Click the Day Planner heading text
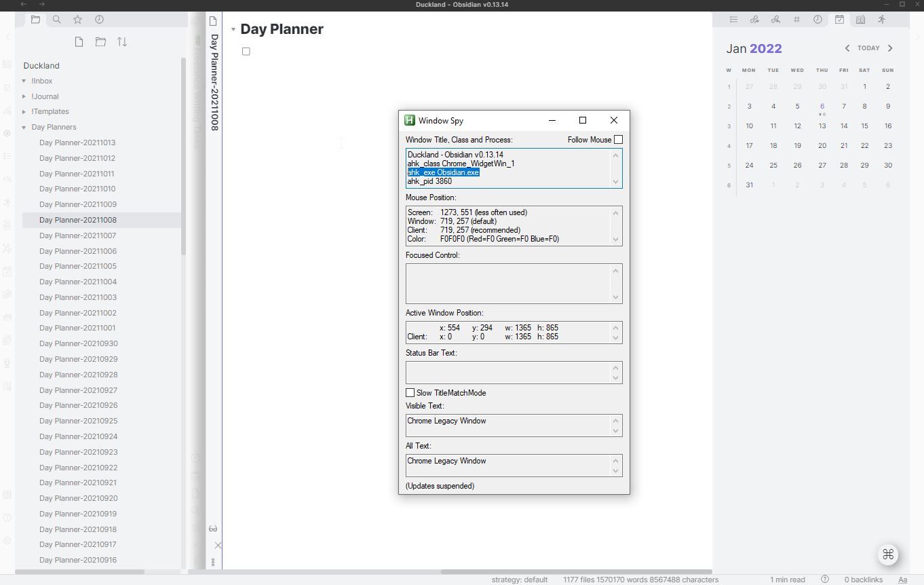 [x=282, y=29]
